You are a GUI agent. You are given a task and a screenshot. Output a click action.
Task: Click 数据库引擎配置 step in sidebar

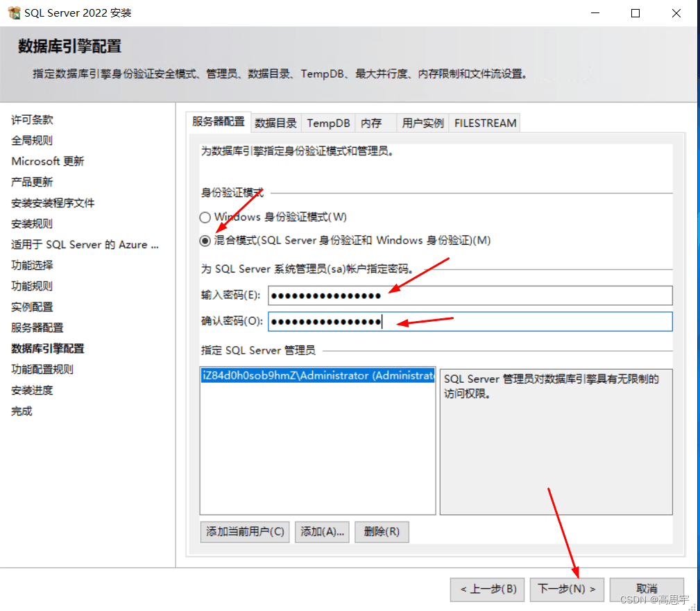[48, 349]
